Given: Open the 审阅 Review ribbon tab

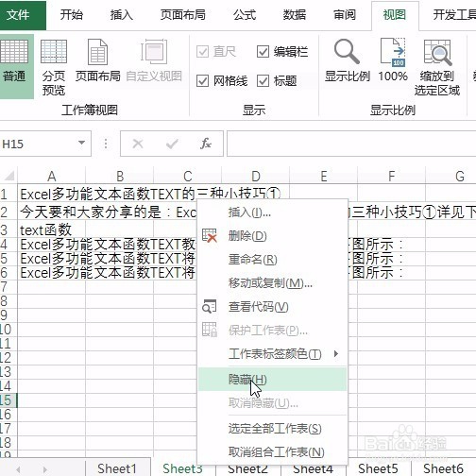Looking at the screenshot, I should [x=345, y=15].
